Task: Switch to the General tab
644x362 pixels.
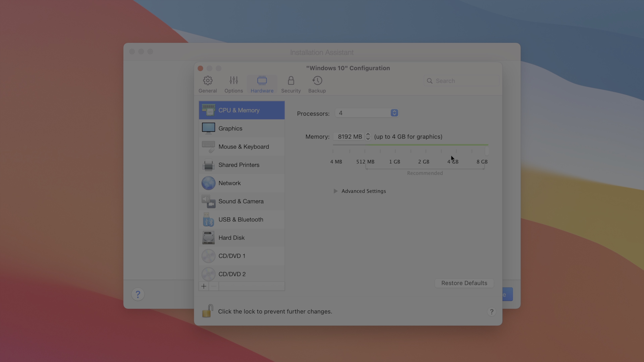Action: click(207, 84)
